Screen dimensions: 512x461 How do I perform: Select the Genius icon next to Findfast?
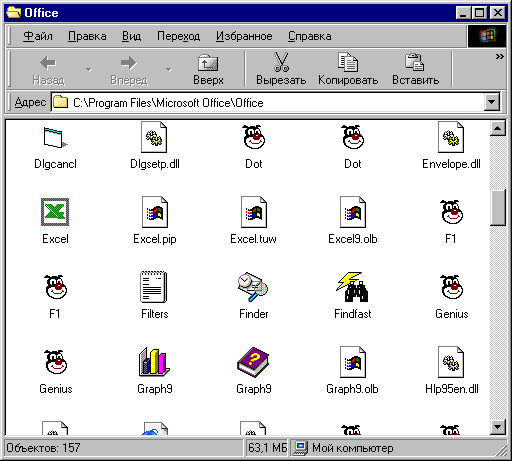coord(452,287)
